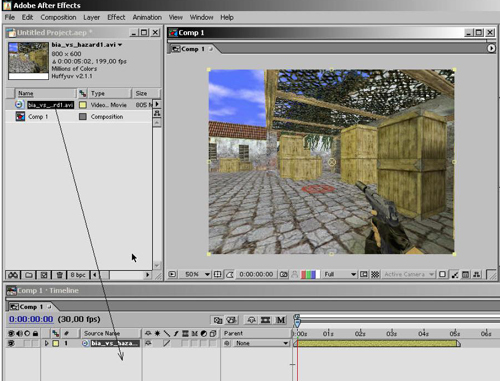Screen dimensions: 500x381
Task: Delete selected item with trash icon
Action: (x=59, y=275)
